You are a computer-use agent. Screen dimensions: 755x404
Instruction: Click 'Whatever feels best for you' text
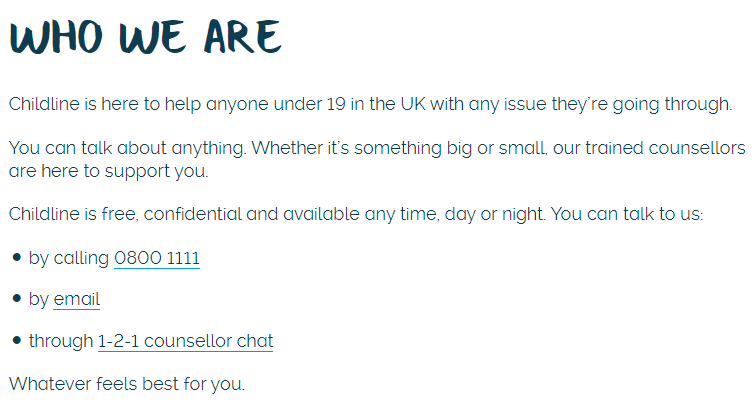click(126, 383)
